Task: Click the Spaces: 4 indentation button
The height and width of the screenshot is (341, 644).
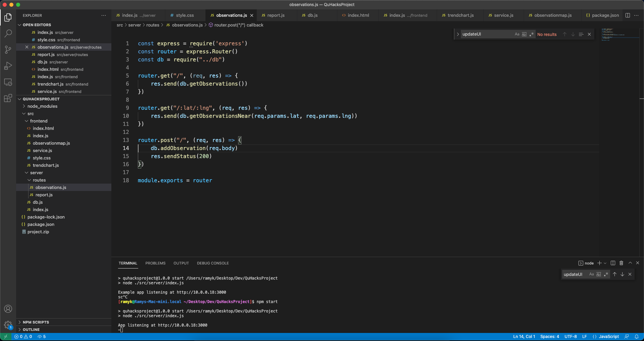Action: [x=549, y=337]
